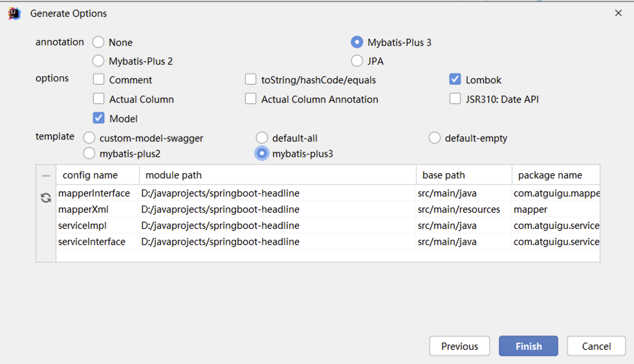The width and height of the screenshot is (634, 364).
Task: Select the default-all template
Action: (x=262, y=138)
